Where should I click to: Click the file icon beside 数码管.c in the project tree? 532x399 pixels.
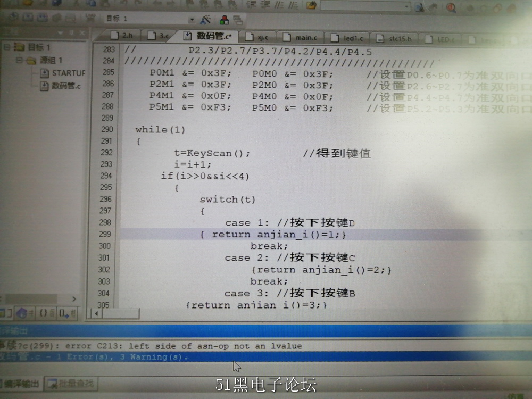tap(45, 86)
